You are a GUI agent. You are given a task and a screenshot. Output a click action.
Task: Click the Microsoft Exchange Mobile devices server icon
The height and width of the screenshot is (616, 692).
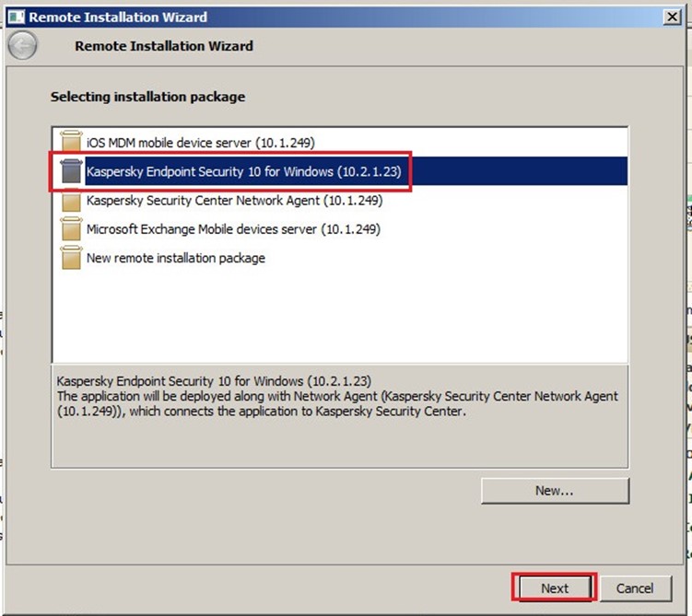pos(71,229)
